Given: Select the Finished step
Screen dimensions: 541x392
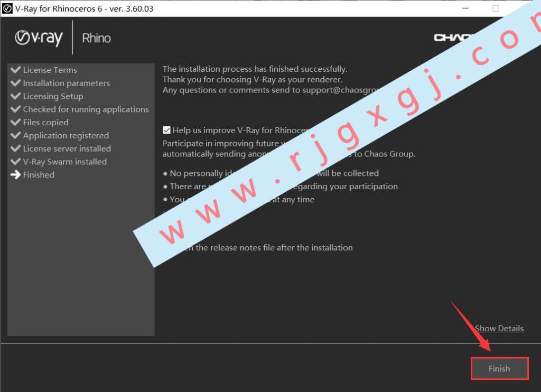Looking at the screenshot, I should (x=39, y=175).
